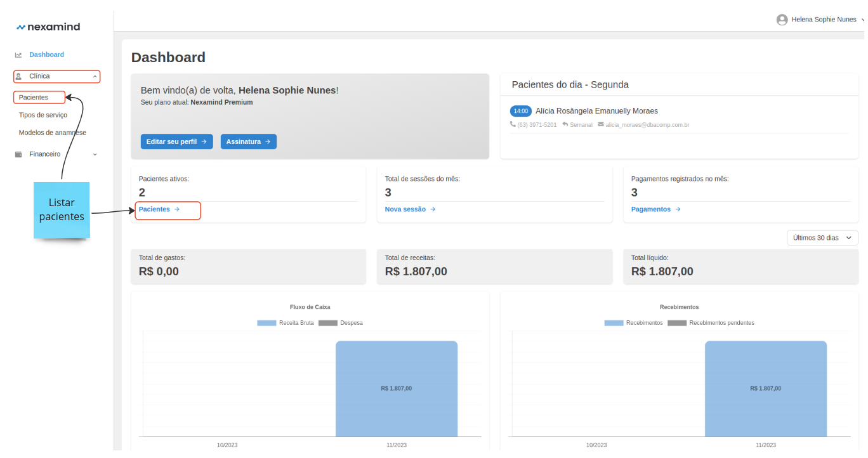Image resolution: width=868 pixels, height=458 pixels.
Task: Click the (63) 3971-5201 phone number
Action: [537, 125]
